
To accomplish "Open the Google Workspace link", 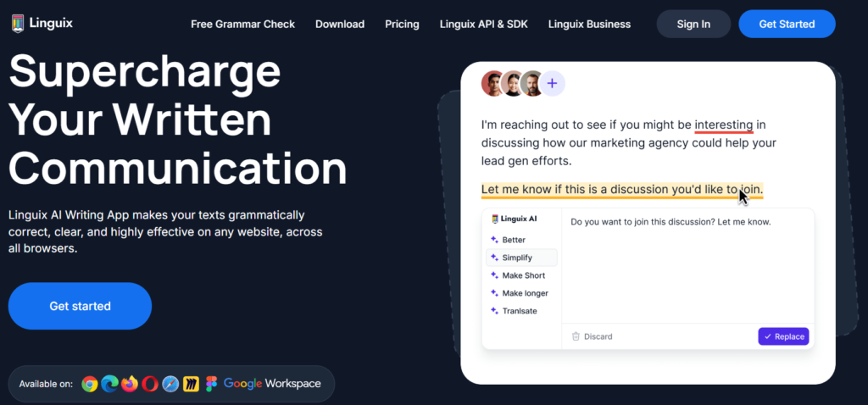I will [x=272, y=384].
